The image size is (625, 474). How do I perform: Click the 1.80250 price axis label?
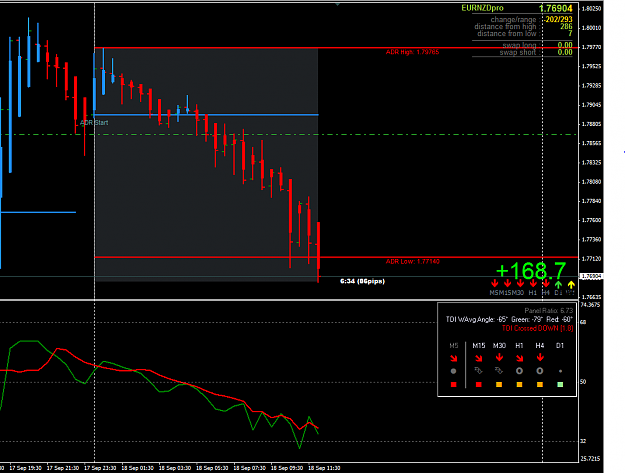(592, 8)
